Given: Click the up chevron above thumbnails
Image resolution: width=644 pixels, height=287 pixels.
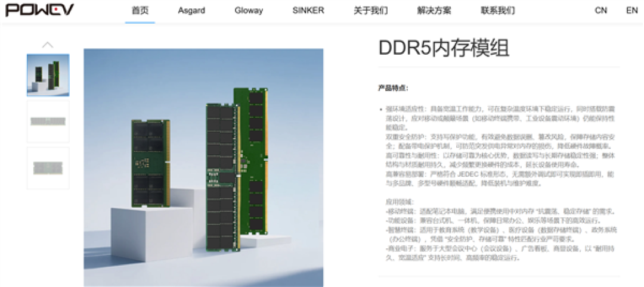Looking at the screenshot, I should point(48,45).
